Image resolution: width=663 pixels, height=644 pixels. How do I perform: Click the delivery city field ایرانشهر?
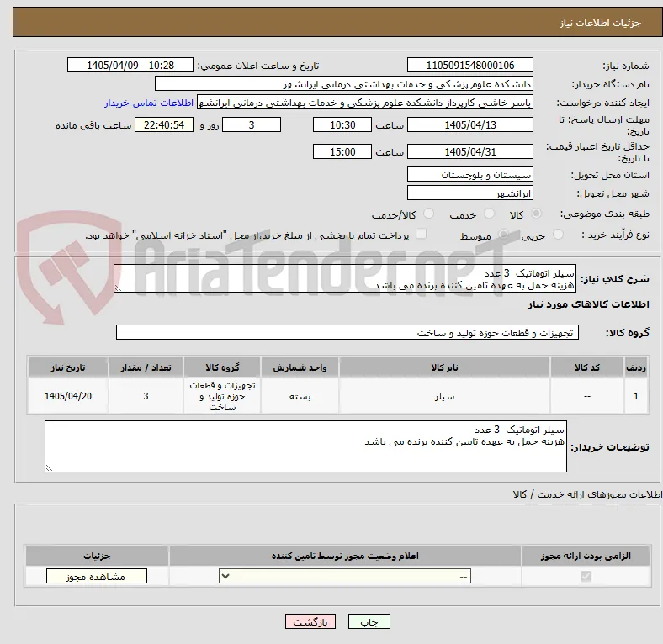pos(469,193)
